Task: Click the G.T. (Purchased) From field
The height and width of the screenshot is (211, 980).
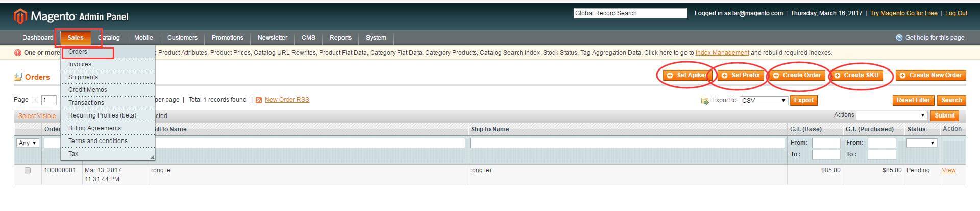Action: (882, 143)
